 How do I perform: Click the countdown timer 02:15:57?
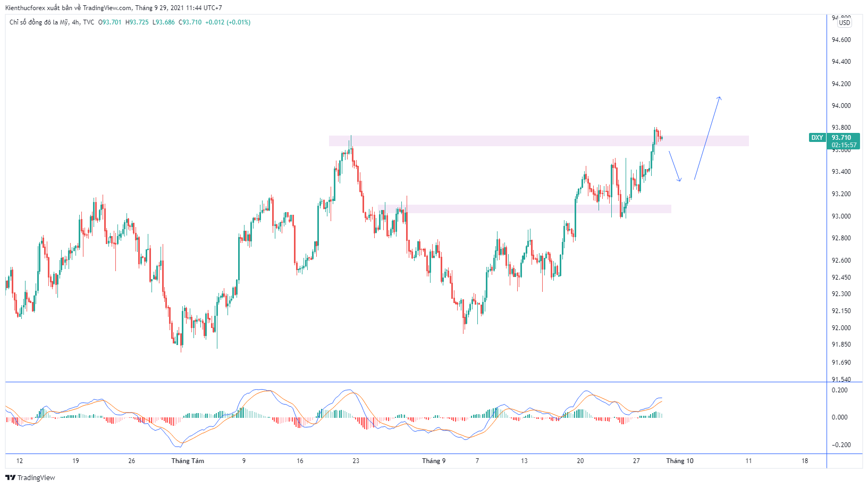(x=844, y=145)
